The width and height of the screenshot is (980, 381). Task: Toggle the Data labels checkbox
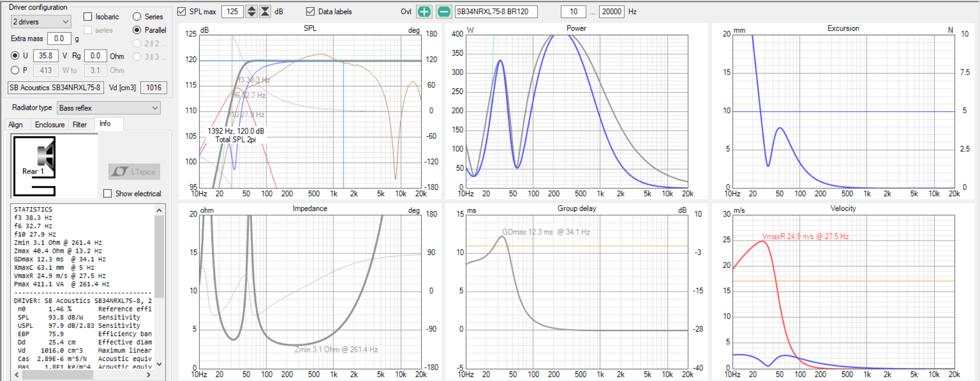point(310,11)
